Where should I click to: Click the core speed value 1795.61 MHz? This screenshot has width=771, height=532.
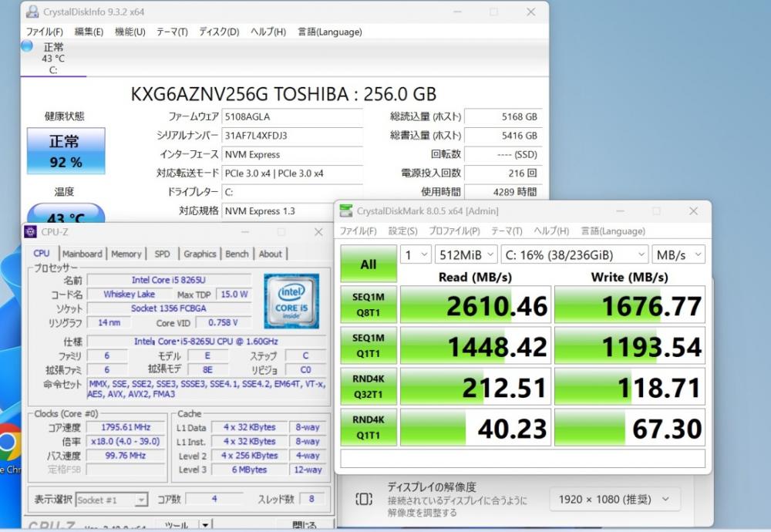(x=126, y=427)
